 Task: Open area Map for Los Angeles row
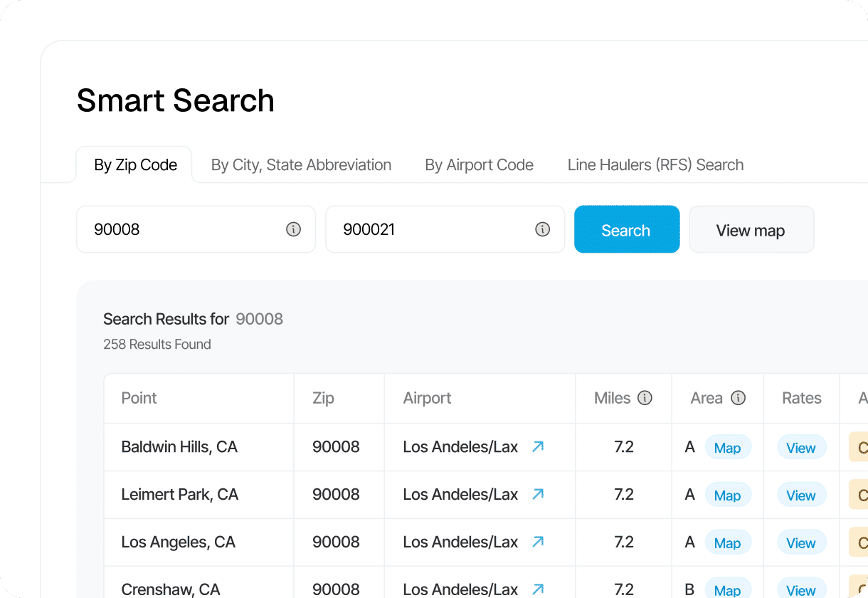click(727, 543)
